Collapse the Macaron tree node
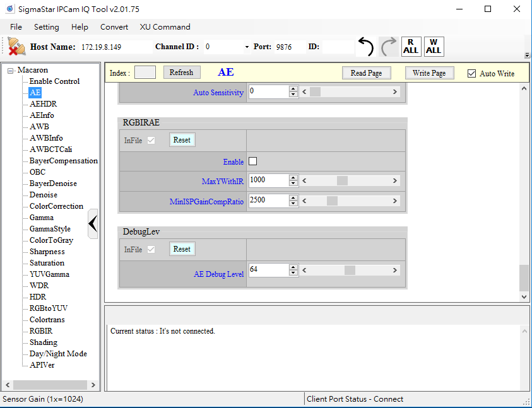The width and height of the screenshot is (532, 408). [11, 70]
